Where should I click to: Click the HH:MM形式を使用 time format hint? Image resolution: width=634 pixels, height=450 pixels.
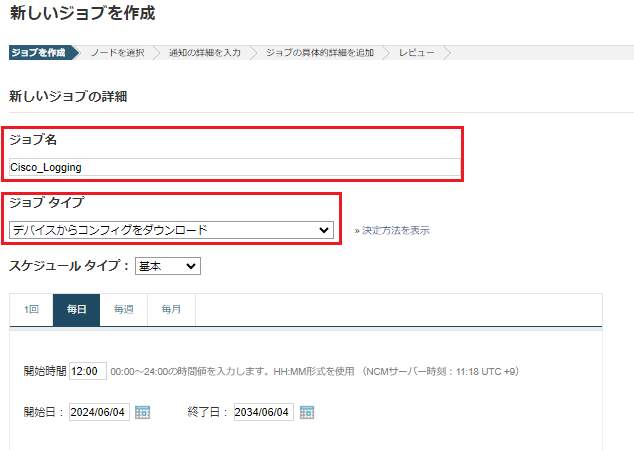click(314, 371)
